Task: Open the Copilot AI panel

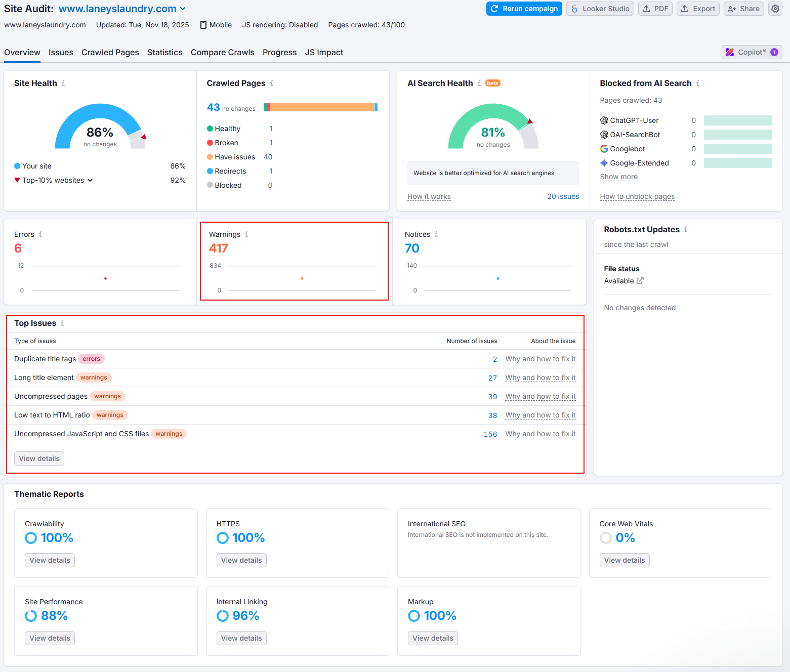Action: point(752,52)
